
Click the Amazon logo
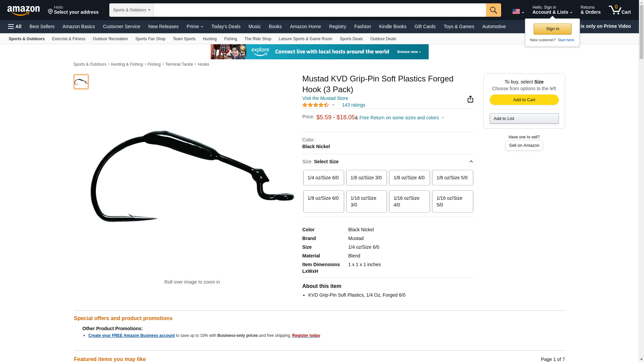tap(23, 10)
